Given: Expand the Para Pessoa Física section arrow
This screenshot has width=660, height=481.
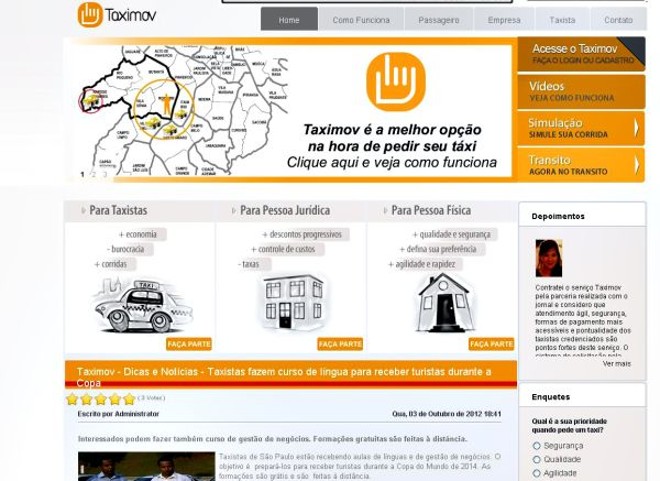Looking at the screenshot, I should [x=385, y=210].
